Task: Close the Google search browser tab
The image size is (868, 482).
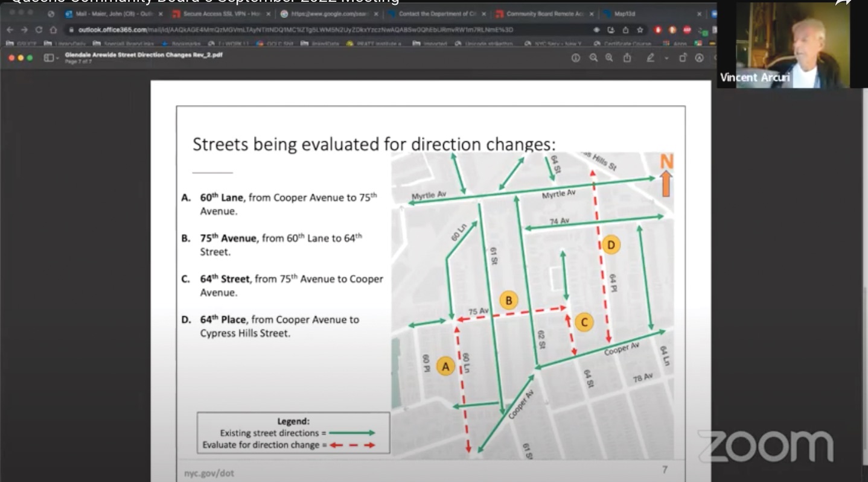Action: 376,14
